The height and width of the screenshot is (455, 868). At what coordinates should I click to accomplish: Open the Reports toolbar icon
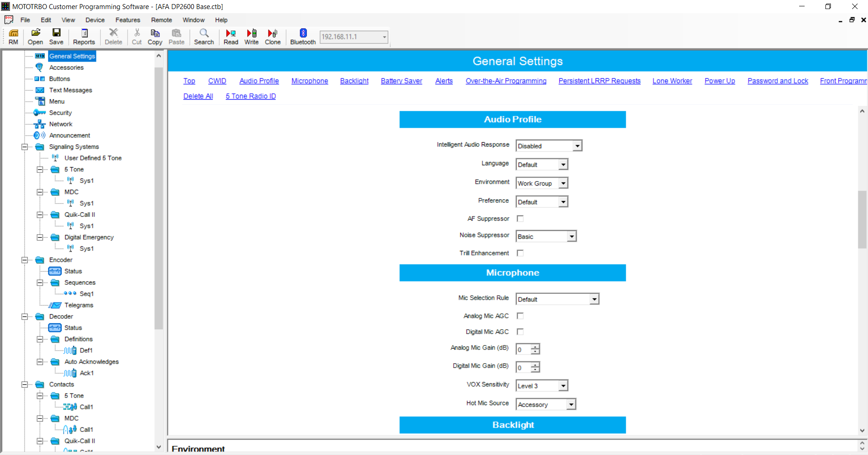pos(84,33)
